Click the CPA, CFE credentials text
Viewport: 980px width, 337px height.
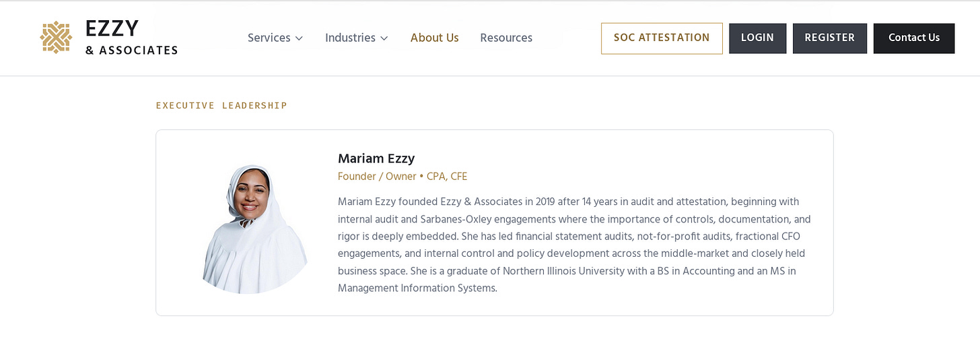pos(447,177)
